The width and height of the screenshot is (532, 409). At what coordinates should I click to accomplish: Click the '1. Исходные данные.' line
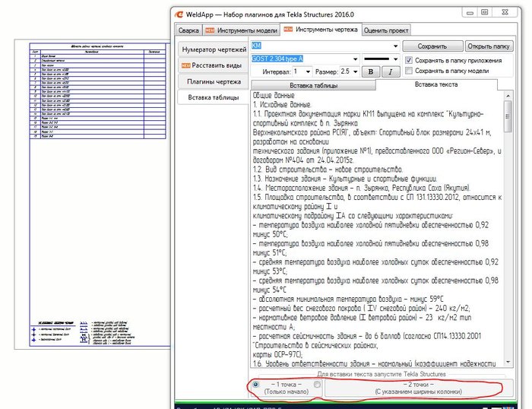click(282, 105)
